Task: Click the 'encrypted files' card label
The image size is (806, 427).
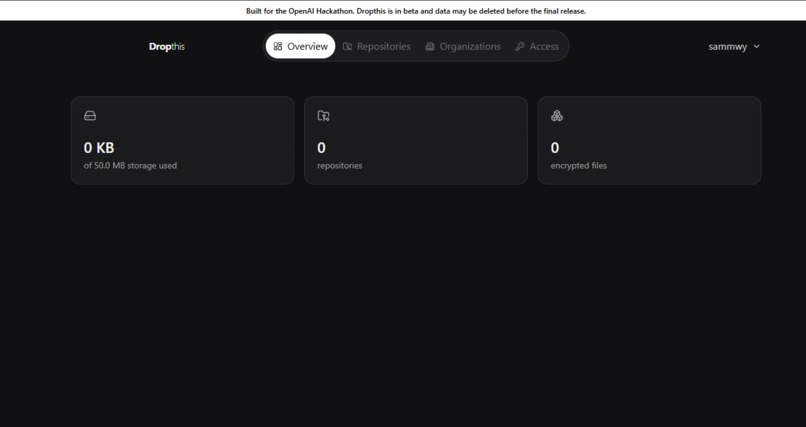Action: 579,165
